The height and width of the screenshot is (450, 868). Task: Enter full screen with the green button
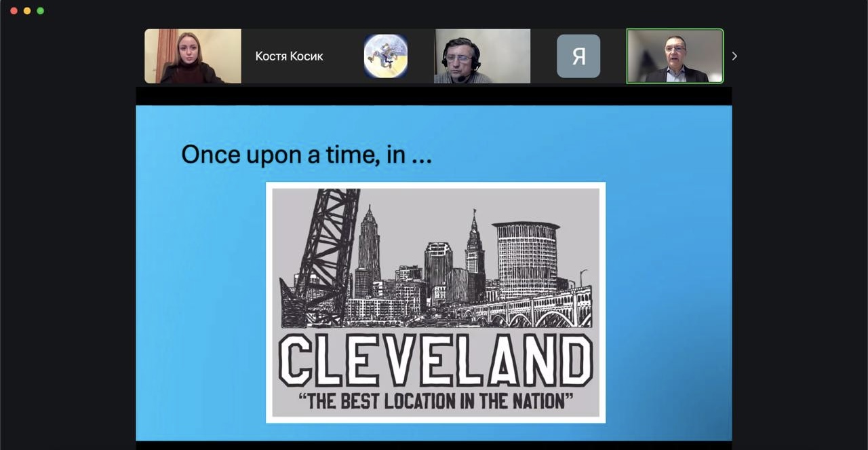[41, 11]
